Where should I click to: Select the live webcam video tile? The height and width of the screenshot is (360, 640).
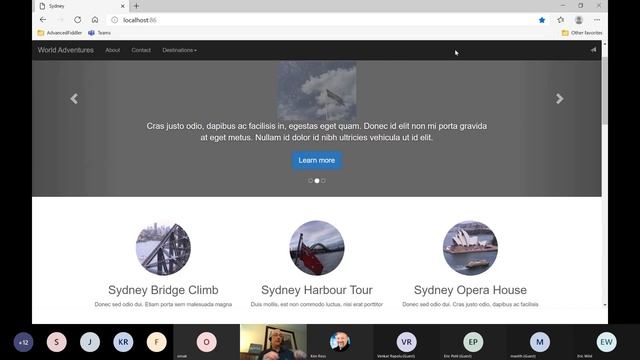coord(273,342)
